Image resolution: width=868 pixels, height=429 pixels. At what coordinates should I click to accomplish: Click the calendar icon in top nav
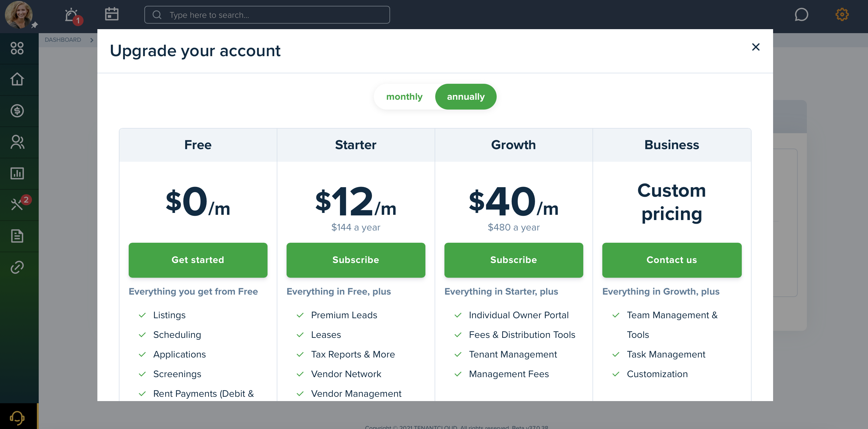tap(111, 15)
